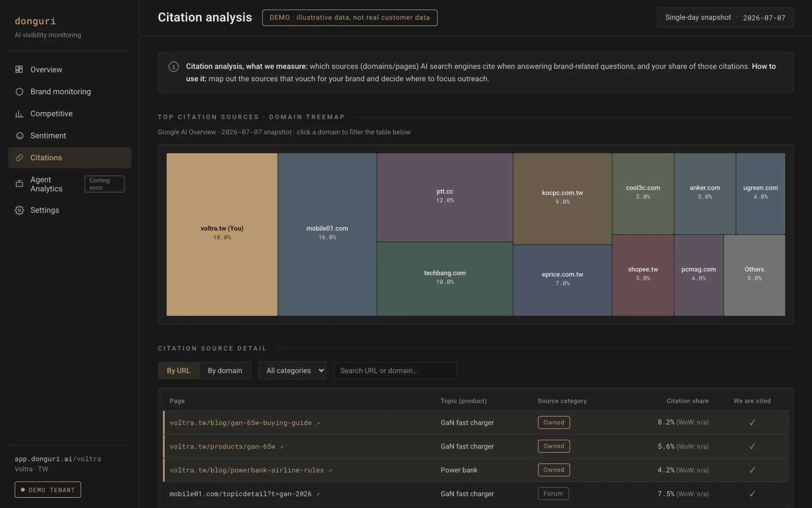
Task: Select the ptt.cc treemap block
Action: 445,197
